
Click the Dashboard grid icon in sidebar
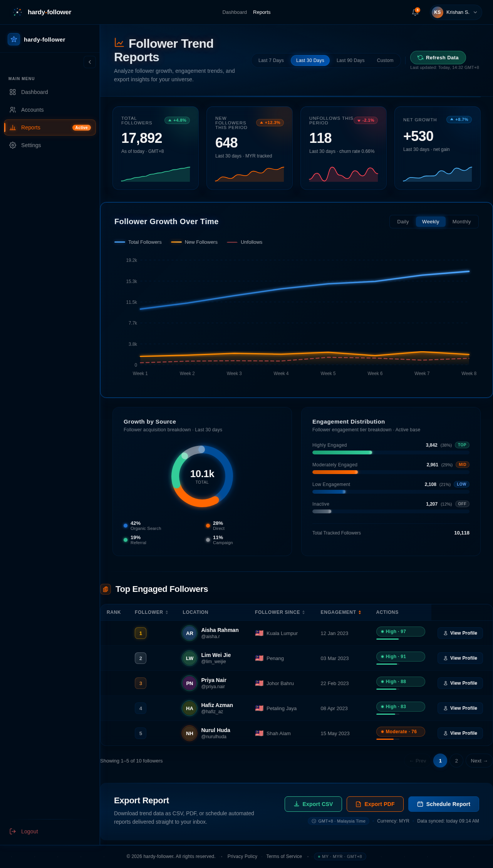(x=13, y=92)
